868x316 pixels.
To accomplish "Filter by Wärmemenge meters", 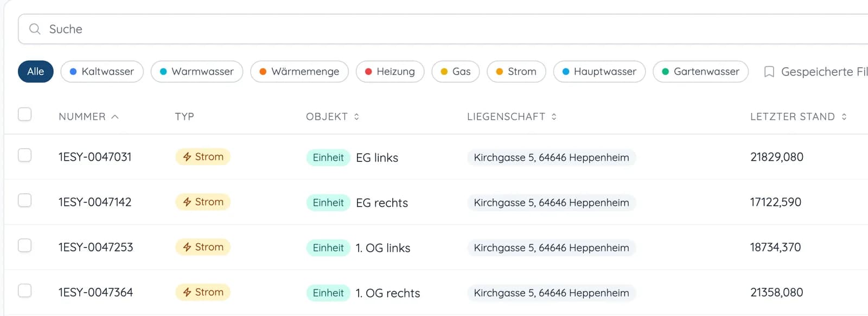I will click(299, 72).
